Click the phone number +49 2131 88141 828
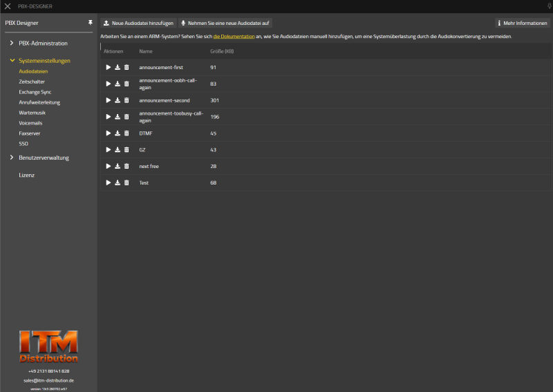553x392 pixels. click(x=48, y=371)
